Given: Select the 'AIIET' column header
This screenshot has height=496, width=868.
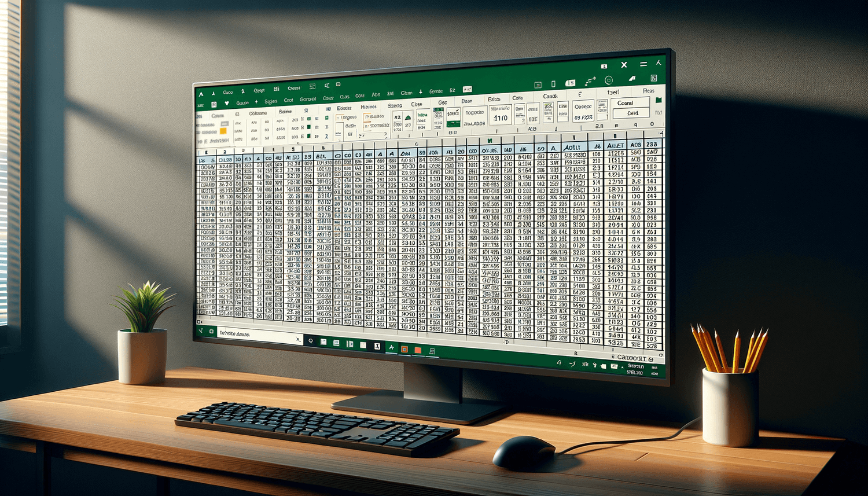Looking at the screenshot, I should coord(615,146).
